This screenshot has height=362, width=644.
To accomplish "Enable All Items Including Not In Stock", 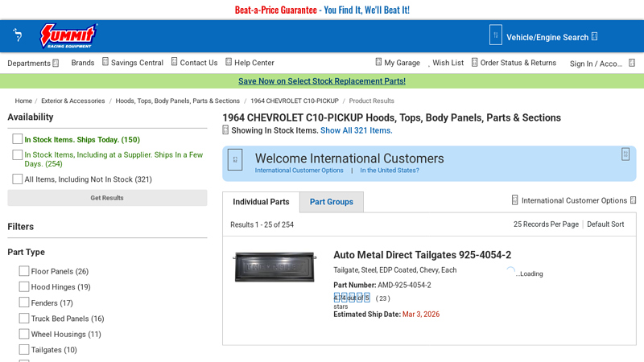I will 18,179.
